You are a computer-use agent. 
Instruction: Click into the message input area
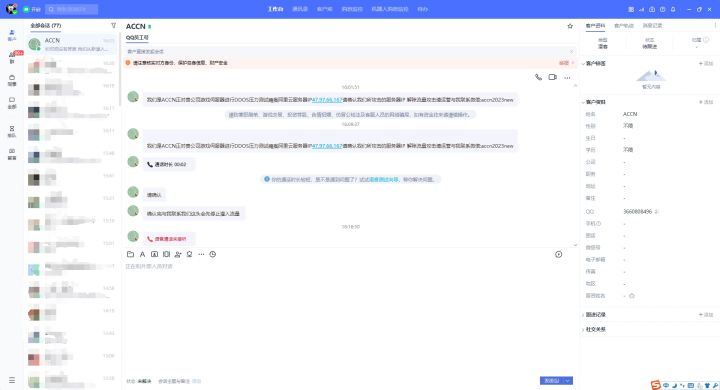coord(349,317)
